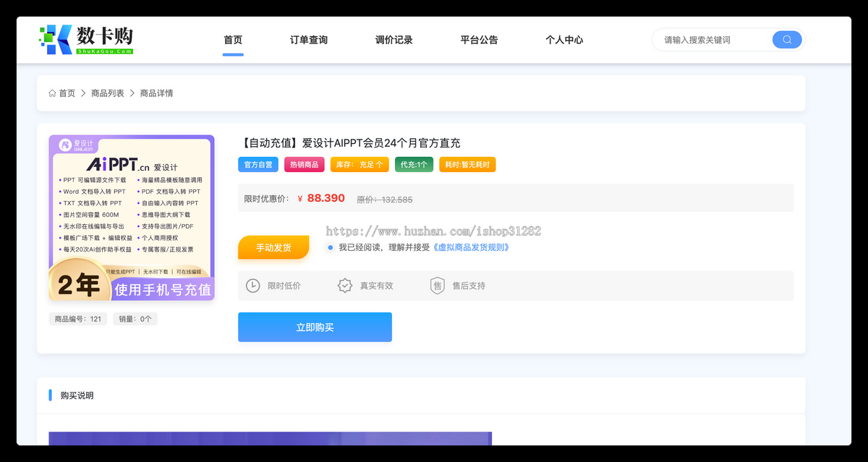The image size is (868, 462).
Task: Click the price ¥ 88.390
Action: point(321,198)
